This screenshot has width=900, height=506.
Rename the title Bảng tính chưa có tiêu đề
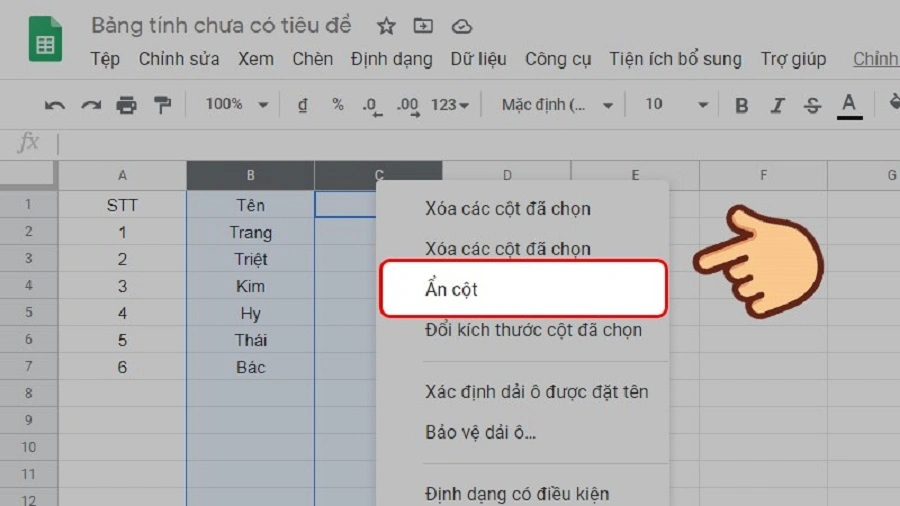coord(221,26)
